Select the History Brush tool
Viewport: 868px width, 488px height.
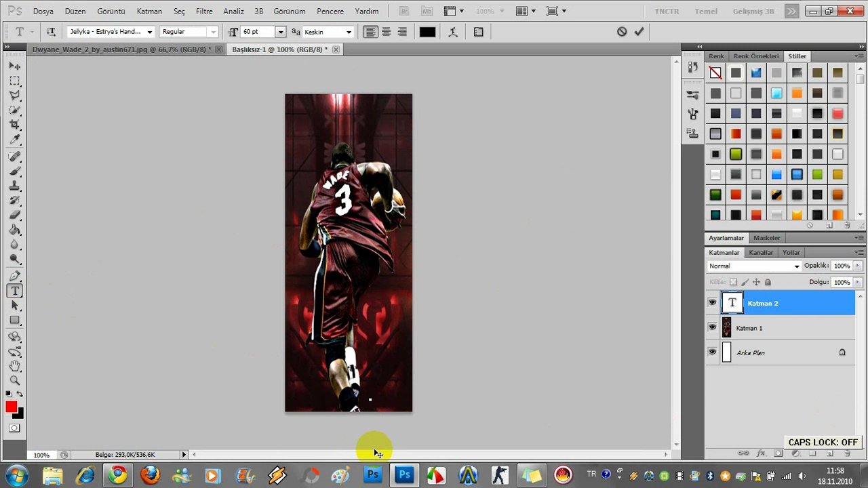pos(15,201)
